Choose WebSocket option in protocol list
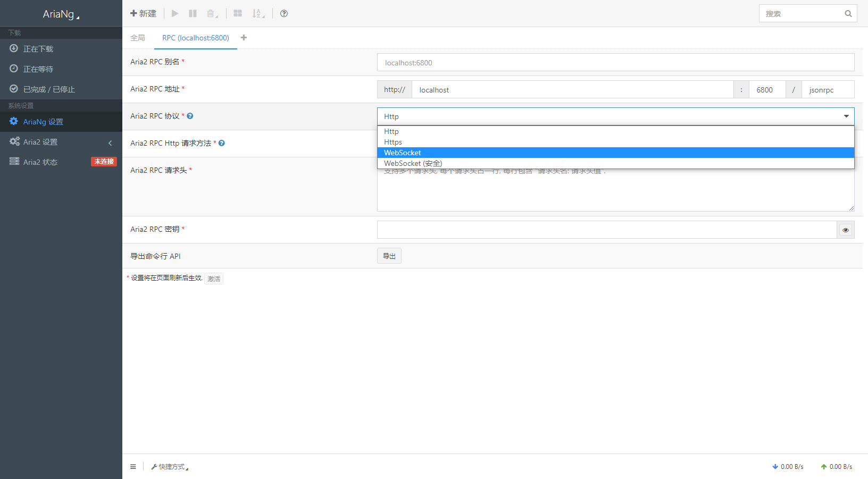The height and width of the screenshot is (479, 868). 615,153
